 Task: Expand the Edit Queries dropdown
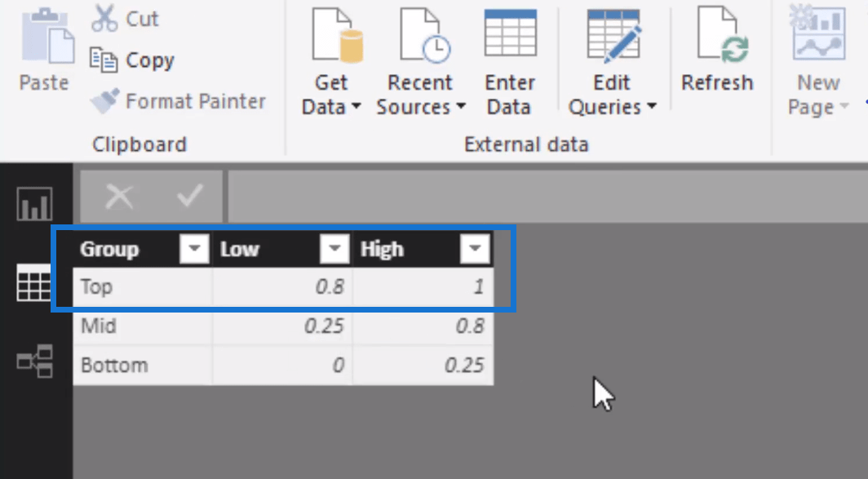click(651, 108)
